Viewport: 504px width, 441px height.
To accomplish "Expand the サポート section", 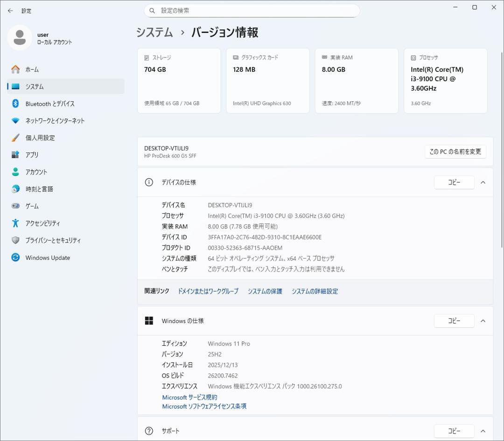I will [x=483, y=431].
